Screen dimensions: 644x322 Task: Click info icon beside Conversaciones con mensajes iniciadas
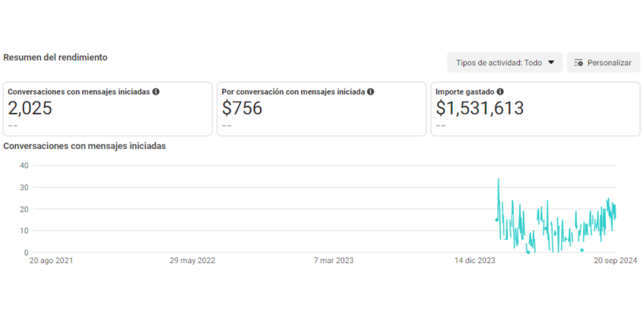pyautogui.click(x=156, y=92)
